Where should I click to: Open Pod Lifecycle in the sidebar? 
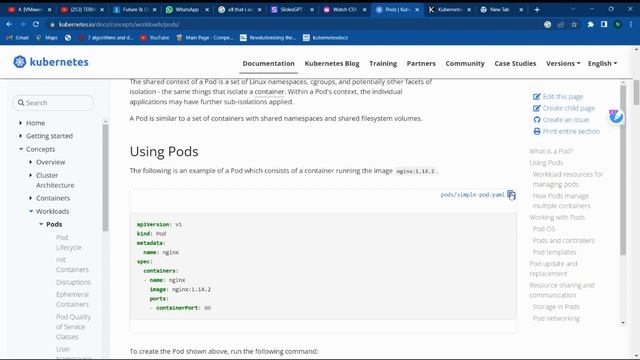[x=69, y=242]
